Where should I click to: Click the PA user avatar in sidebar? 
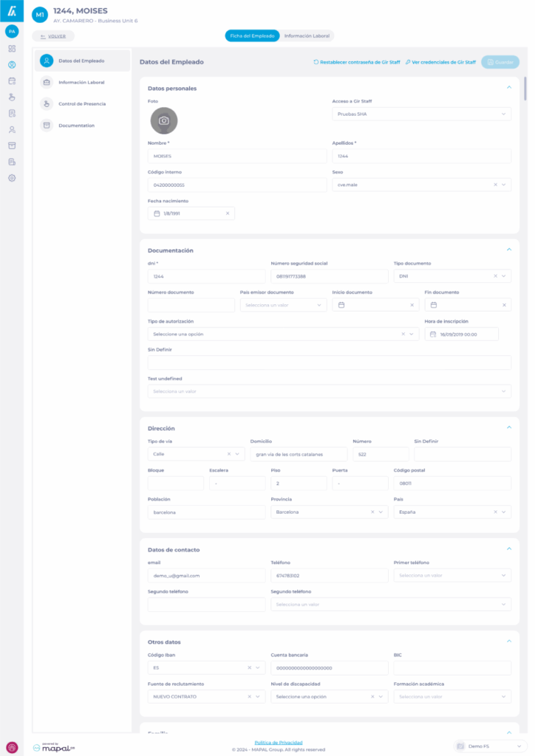(x=12, y=31)
